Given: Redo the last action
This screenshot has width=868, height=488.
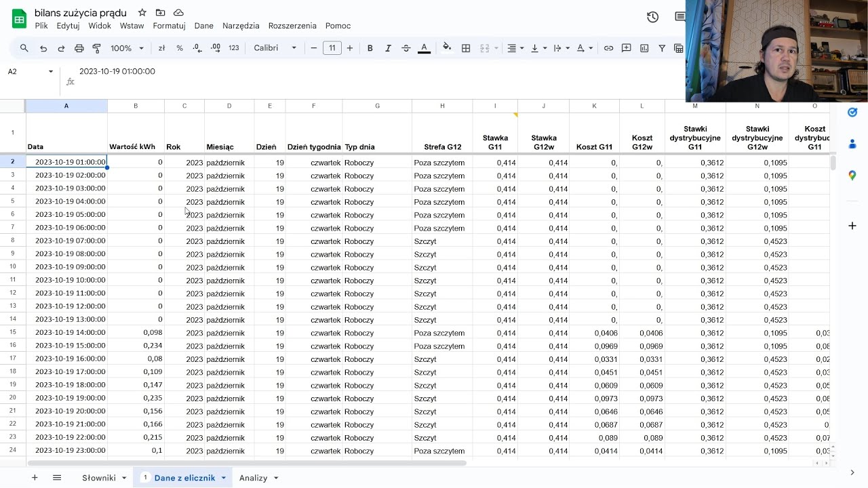Looking at the screenshot, I should (61, 48).
